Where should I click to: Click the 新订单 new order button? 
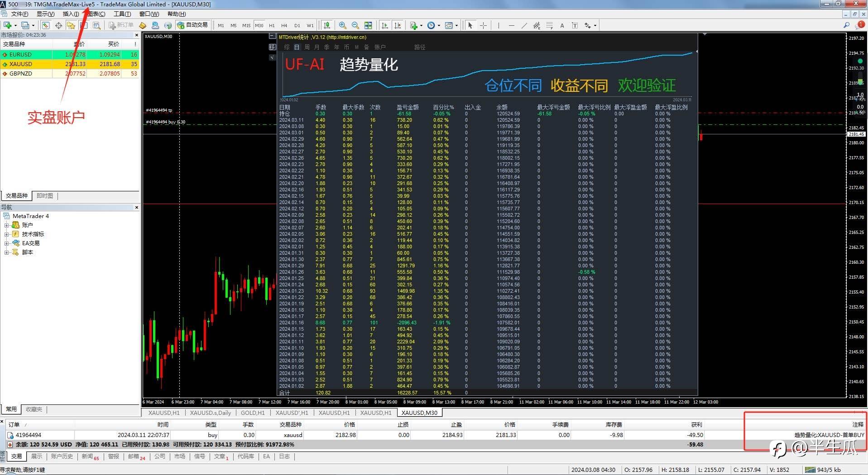(121, 25)
